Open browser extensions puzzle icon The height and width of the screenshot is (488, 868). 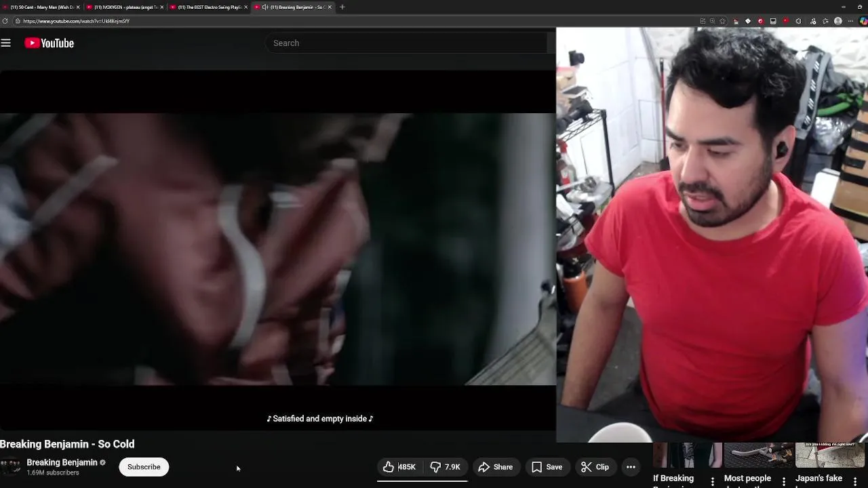click(x=798, y=21)
